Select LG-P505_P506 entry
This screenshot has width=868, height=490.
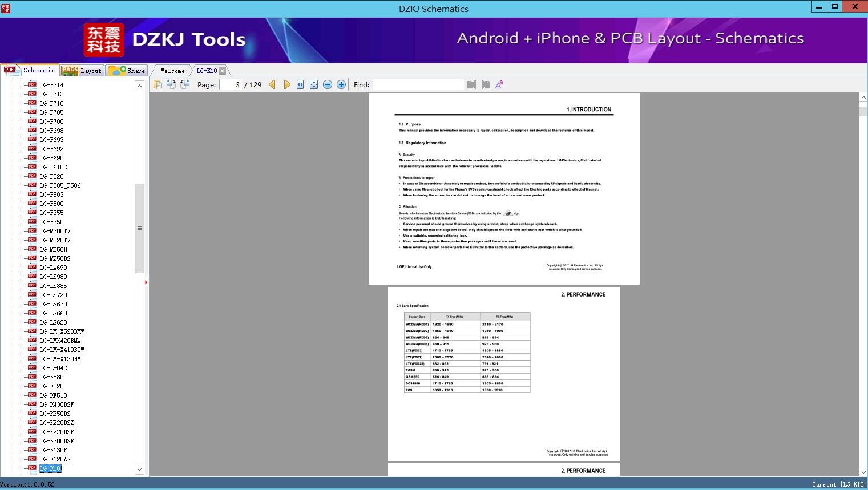pyautogui.click(x=60, y=185)
